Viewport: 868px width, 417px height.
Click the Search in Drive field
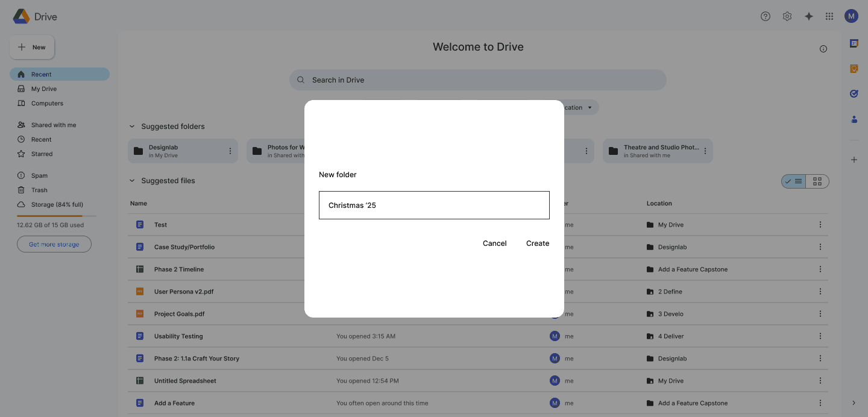pos(478,80)
